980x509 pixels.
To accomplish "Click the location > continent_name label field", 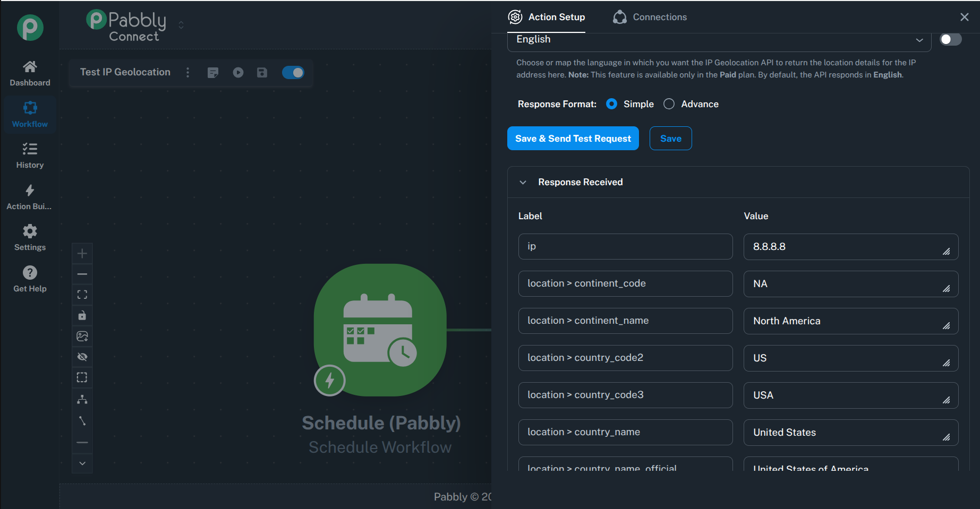I will click(x=626, y=321).
